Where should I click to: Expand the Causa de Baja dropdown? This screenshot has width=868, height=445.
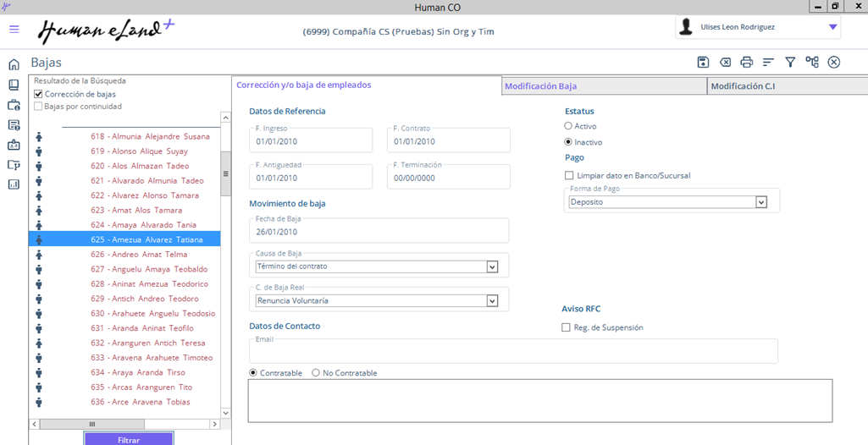click(492, 266)
